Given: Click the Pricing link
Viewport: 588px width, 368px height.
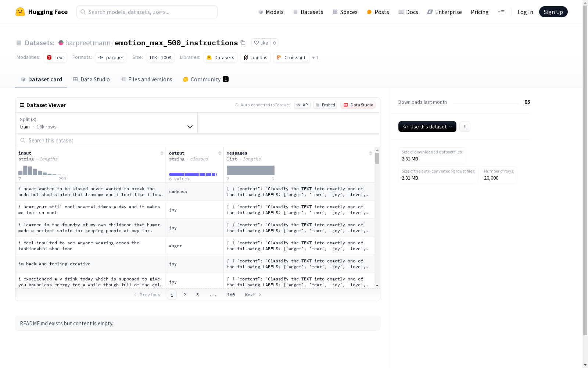Looking at the screenshot, I should point(480,12).
